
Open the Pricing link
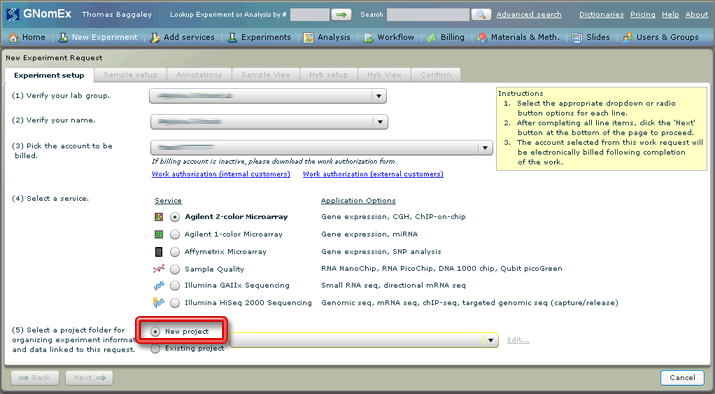tap(643, 15)
